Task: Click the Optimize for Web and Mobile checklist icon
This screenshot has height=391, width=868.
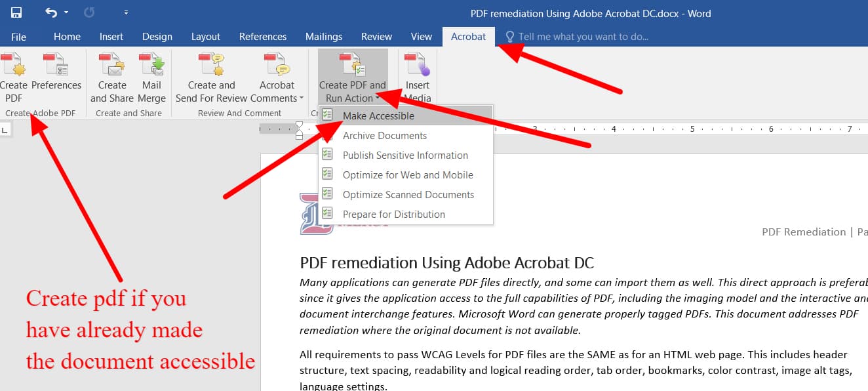Action: pyautogui.click(x=328, y=175)
